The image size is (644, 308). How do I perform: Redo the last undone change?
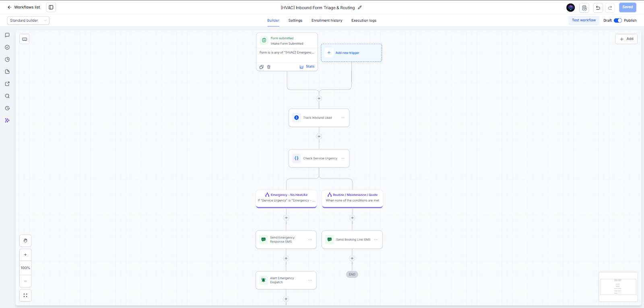tap(610, 8)
